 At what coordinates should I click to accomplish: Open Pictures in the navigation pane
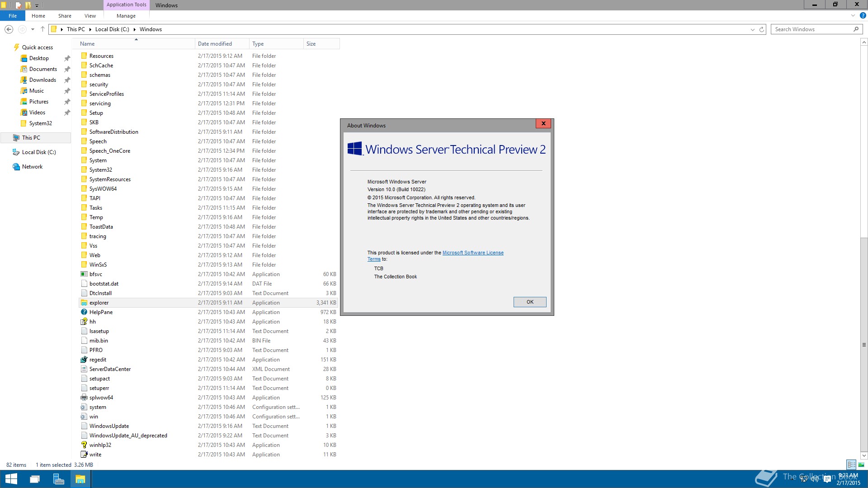[38, 102]
